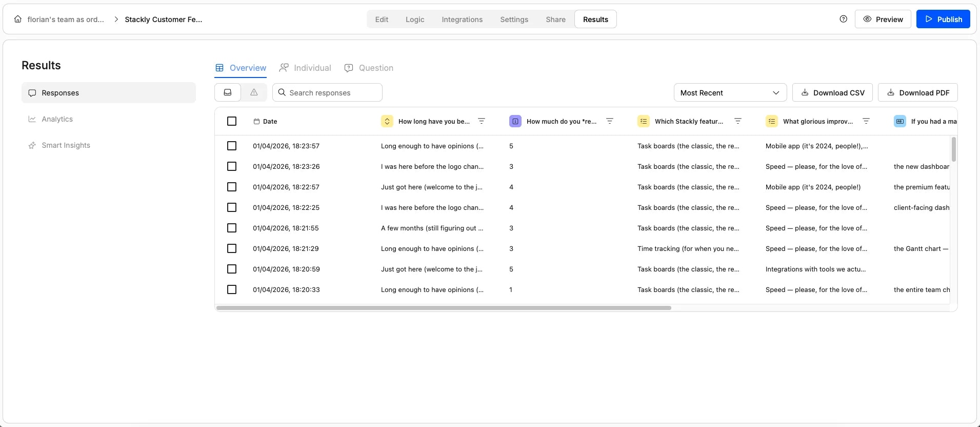Check the response from 18:20:33
Image resolution: width=980 pixels, height=427 pixels.
(x=232, y=289)
